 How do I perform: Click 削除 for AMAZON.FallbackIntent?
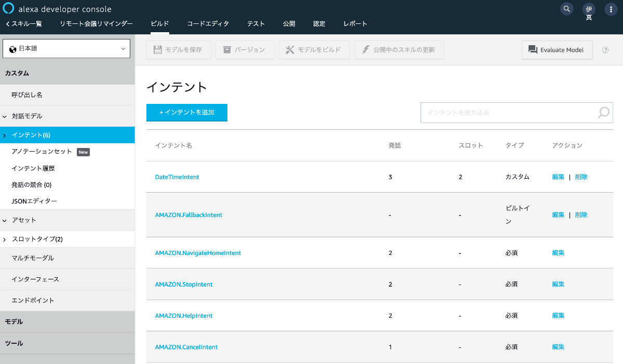581,215
